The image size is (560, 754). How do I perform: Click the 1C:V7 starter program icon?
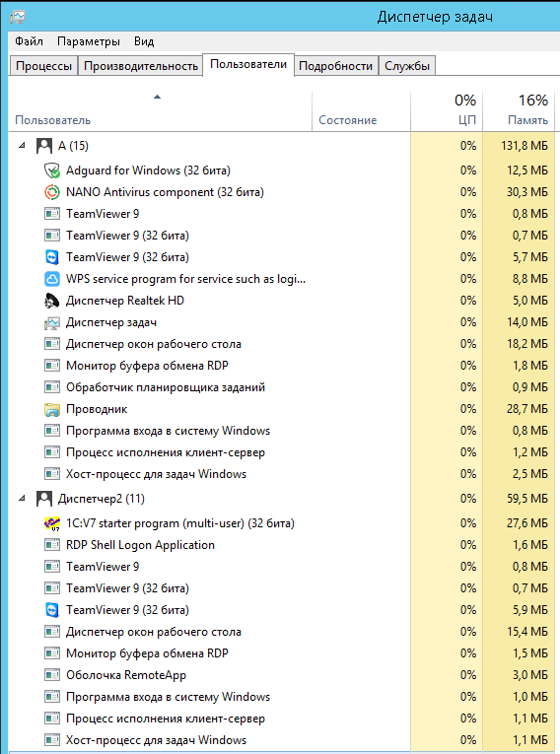click(52, 523)
